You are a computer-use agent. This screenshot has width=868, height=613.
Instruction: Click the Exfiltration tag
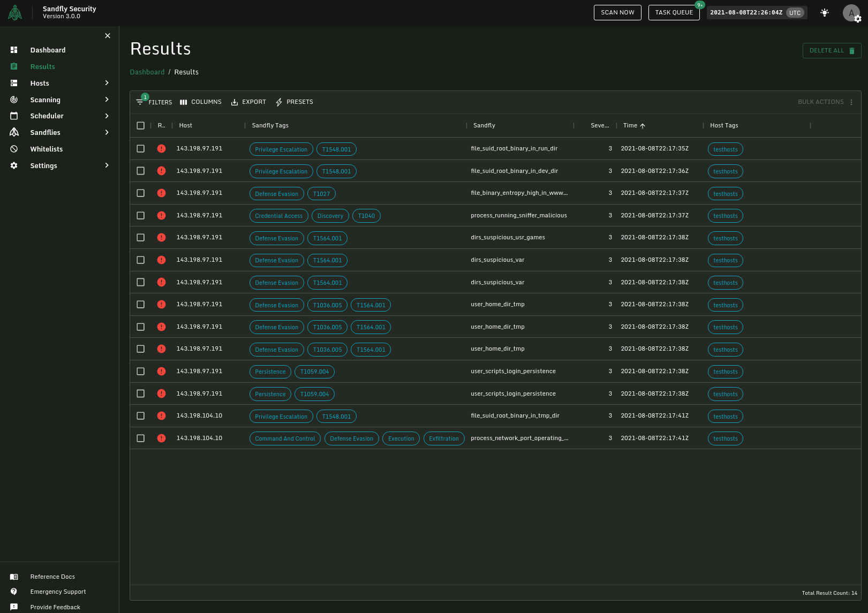point(444,439)
